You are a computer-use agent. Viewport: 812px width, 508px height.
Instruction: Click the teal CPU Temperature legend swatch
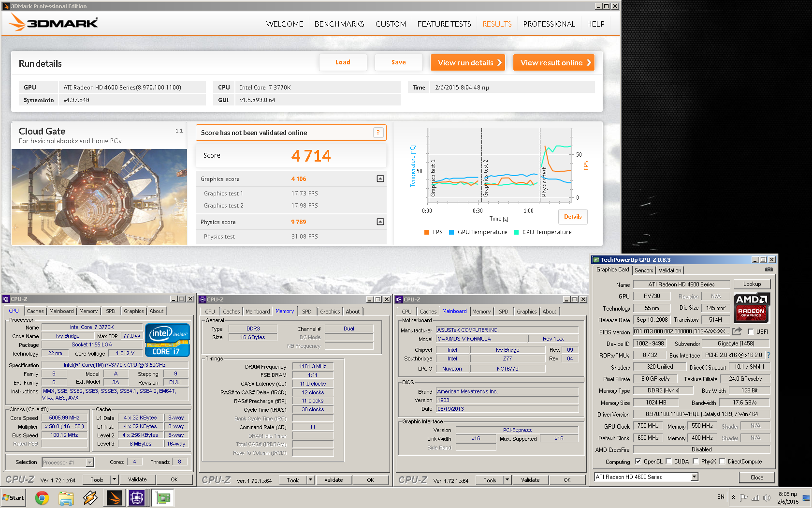516,232
